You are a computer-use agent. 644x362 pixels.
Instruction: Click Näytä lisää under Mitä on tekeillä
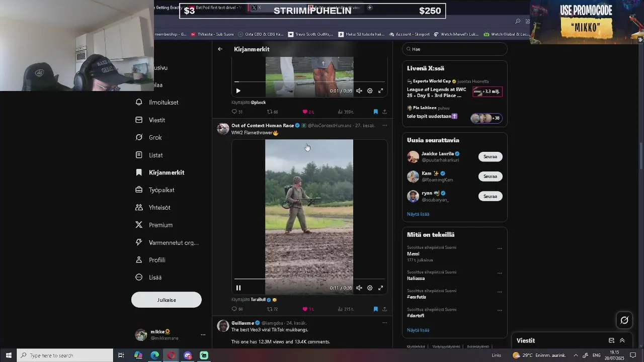click(x=418, y=330)
